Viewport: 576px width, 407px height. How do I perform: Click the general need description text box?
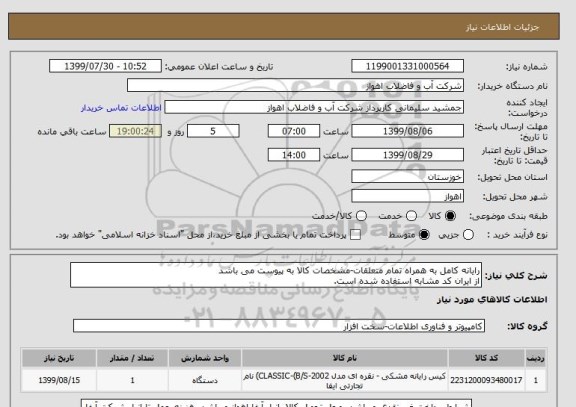(x=276, y=275)
